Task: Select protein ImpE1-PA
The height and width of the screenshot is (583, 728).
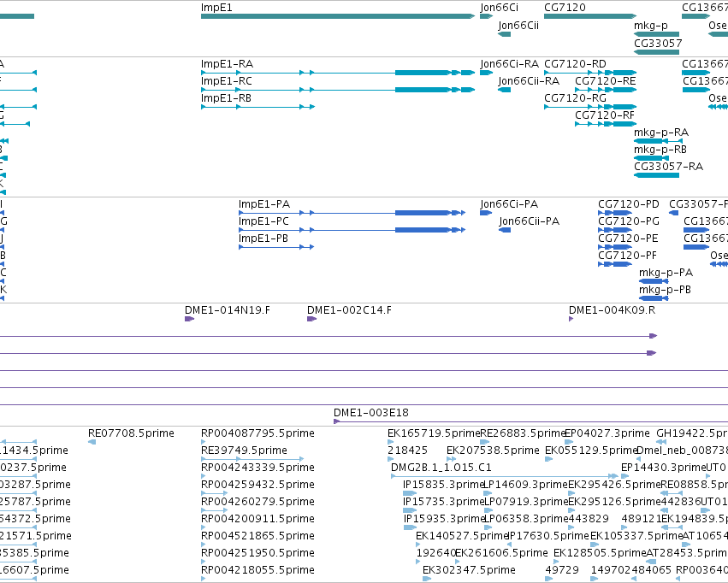Action: [352, 213]
